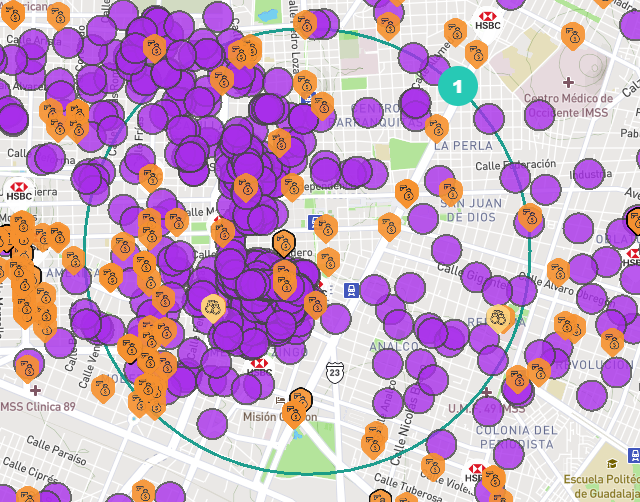Screen dimensions: 640x502
Task: Select black-outlined robbery marker above Madero label
Action: point(284,243)
